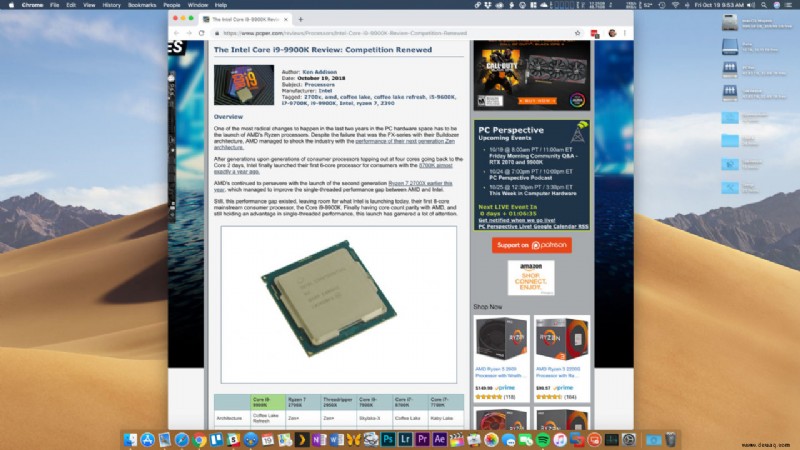Open After Effects from the Dock
Image resolution: width=800 pixels, height=450 pixels.
click(x=440, y=440)
